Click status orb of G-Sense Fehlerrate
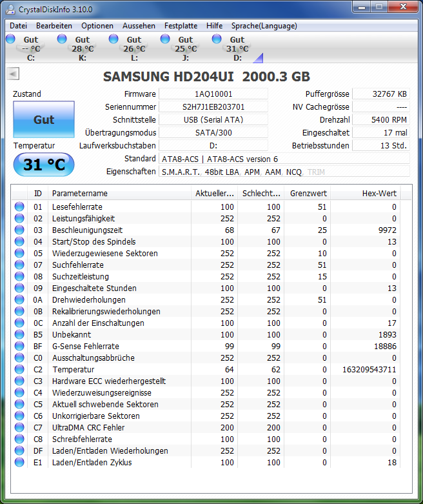The image size is (423, 504). point(19,346)
